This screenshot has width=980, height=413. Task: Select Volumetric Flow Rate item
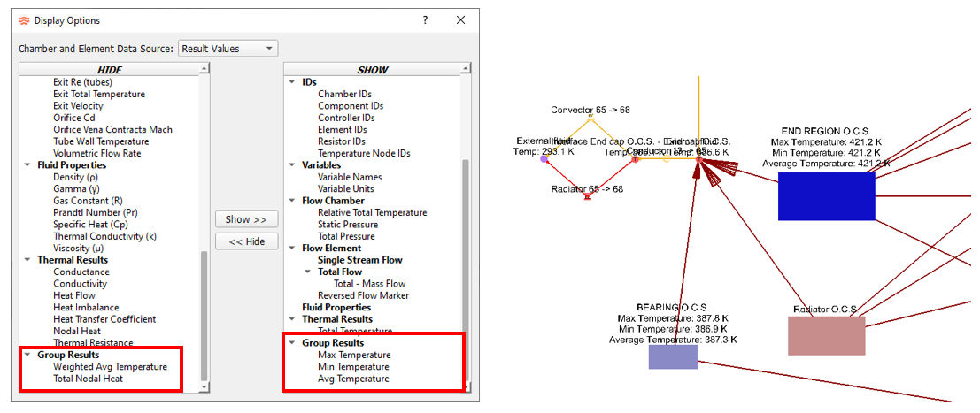click(97, 153)
